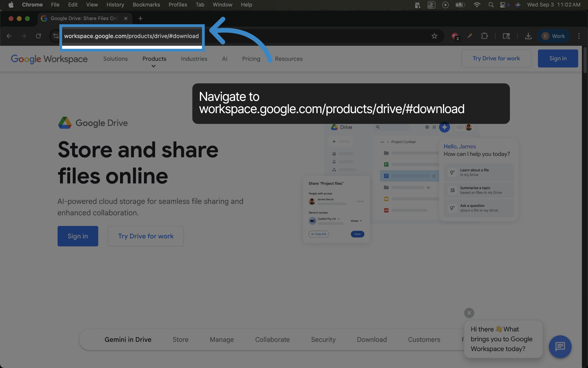Open Control Center in menu bar
This screenshot has width=588, height=368.
(503, 5)
